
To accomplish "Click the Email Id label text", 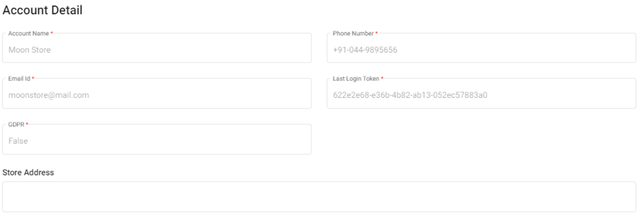I will tap(20, 78).
